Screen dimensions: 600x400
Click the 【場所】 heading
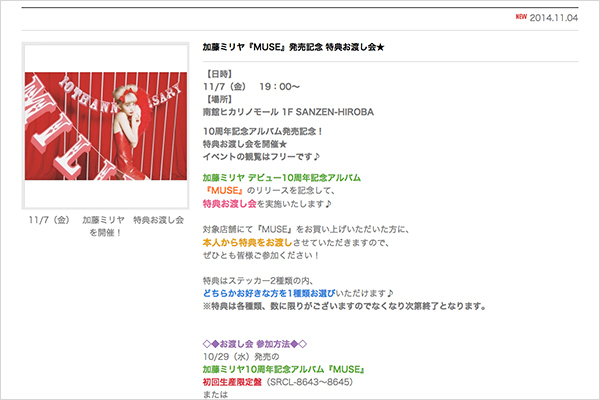point(220,99)
